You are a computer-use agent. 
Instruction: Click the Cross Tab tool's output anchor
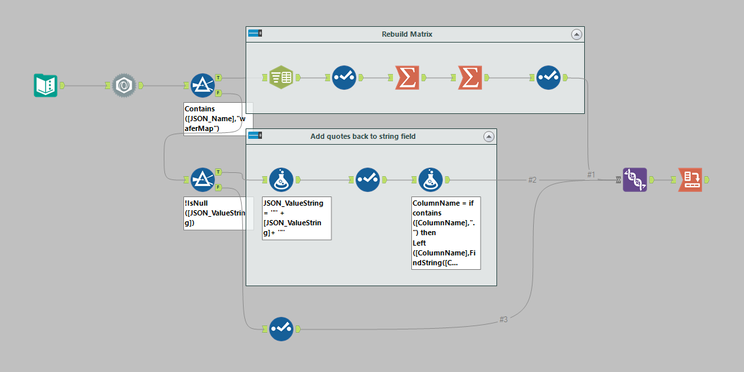coord(298,77)
